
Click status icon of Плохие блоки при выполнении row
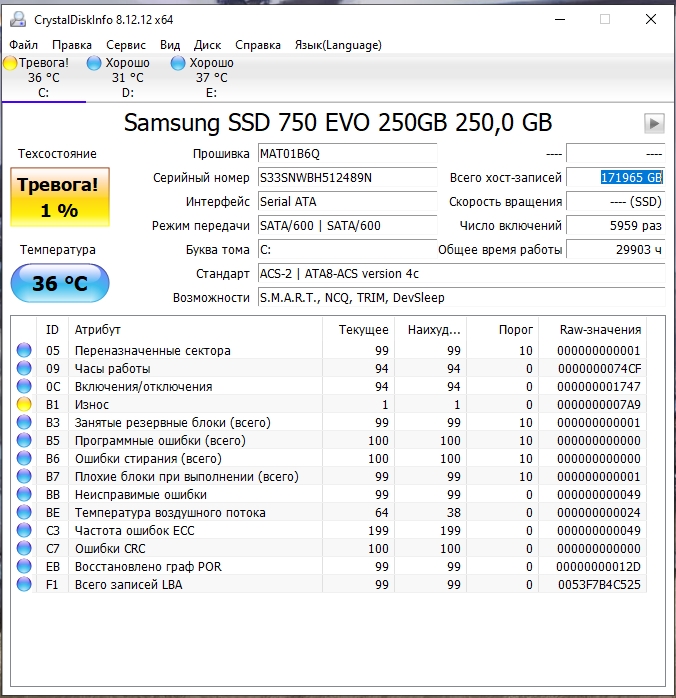coord(24,476)
